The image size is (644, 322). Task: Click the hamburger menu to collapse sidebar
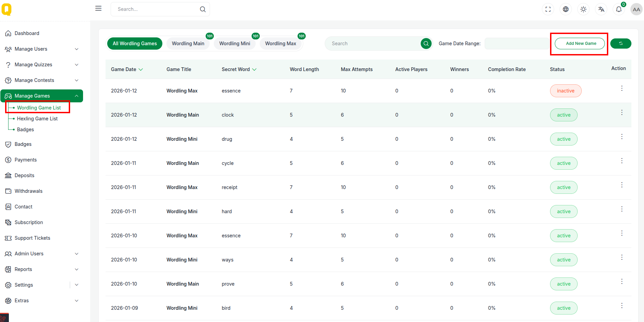click(98, 9)
